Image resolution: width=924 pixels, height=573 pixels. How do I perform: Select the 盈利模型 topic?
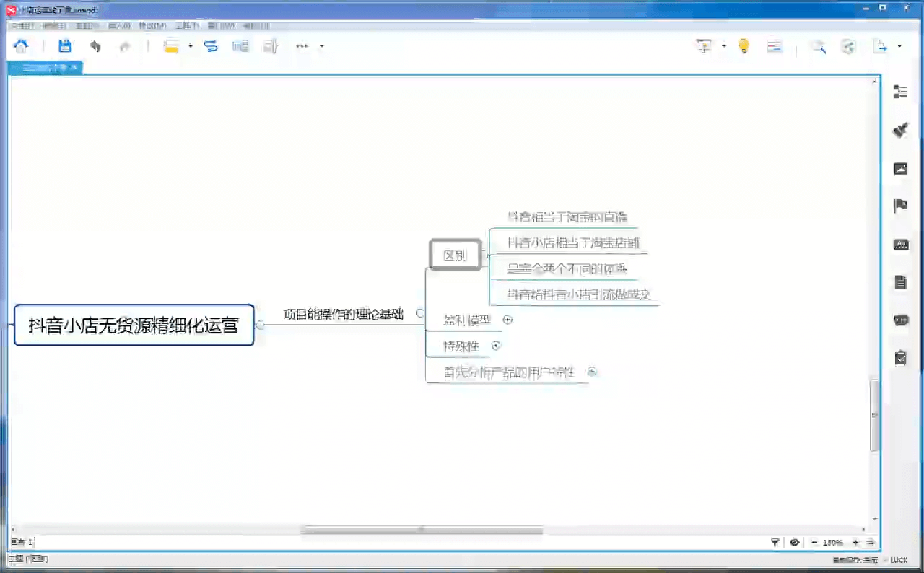point(467,320)
